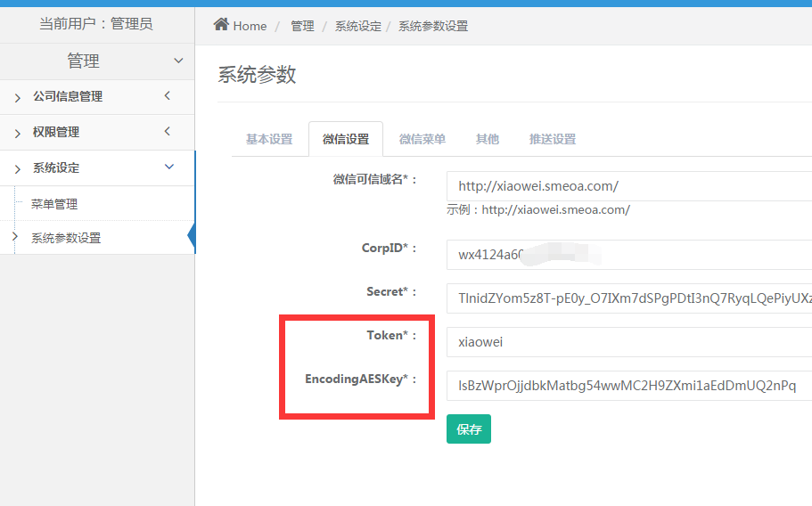
Task: Open the 微信菜单 tab
Action: click(422, 139)
